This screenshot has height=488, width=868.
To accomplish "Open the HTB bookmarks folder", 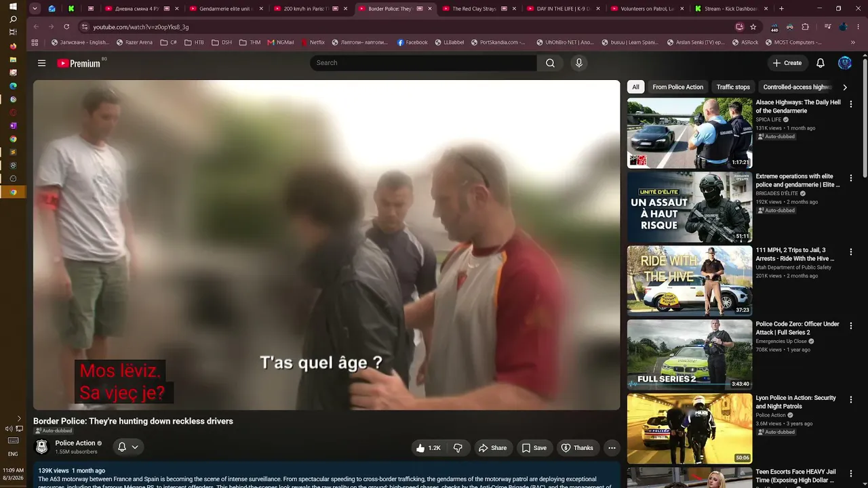I will coord(193,42).
